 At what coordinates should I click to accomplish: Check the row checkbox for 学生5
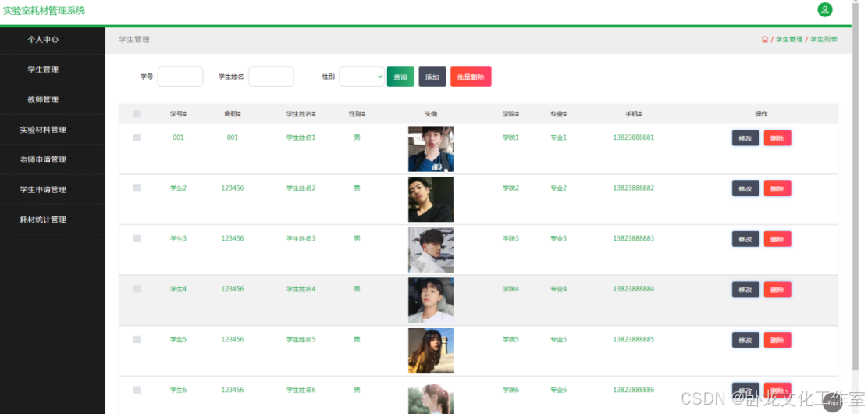click(x=137, y=340)
